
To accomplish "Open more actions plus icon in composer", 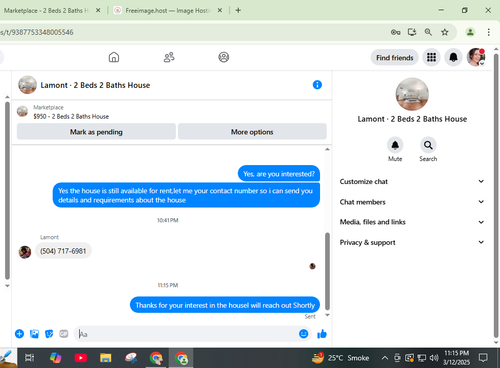I will point(19,334).
